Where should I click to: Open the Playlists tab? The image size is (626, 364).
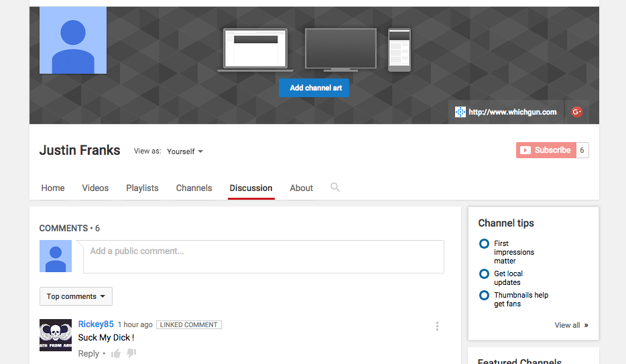142,188
